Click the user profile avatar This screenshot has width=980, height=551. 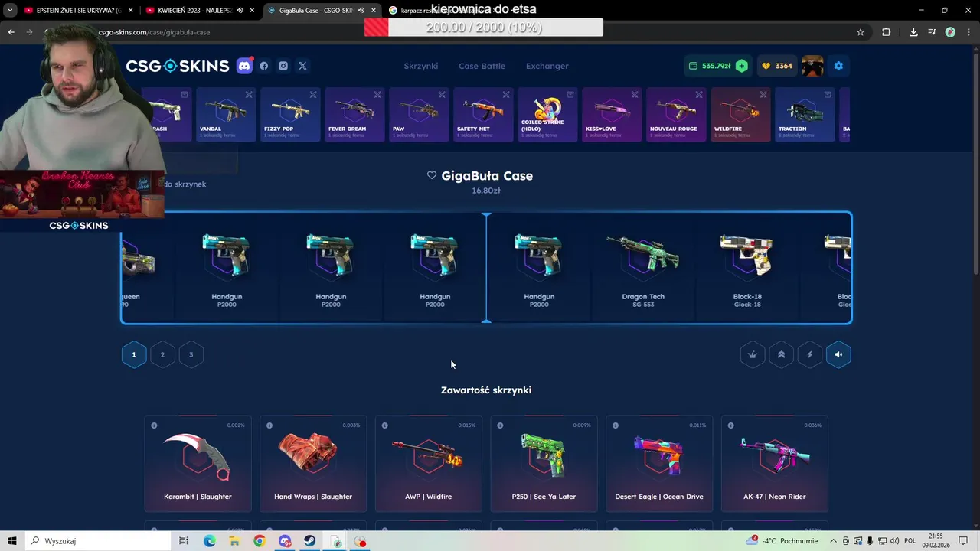pyautogui.click(x=812, y=66)
